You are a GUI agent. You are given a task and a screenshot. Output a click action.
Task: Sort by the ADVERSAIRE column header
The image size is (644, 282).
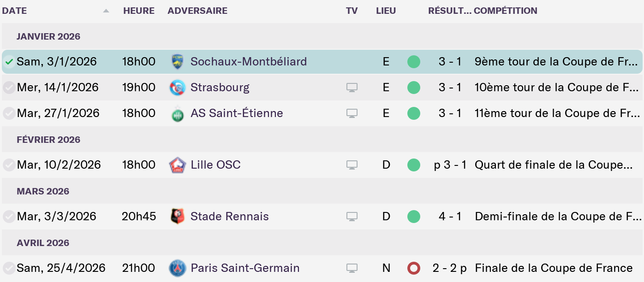pyautogui.click(x=197, y=11)
